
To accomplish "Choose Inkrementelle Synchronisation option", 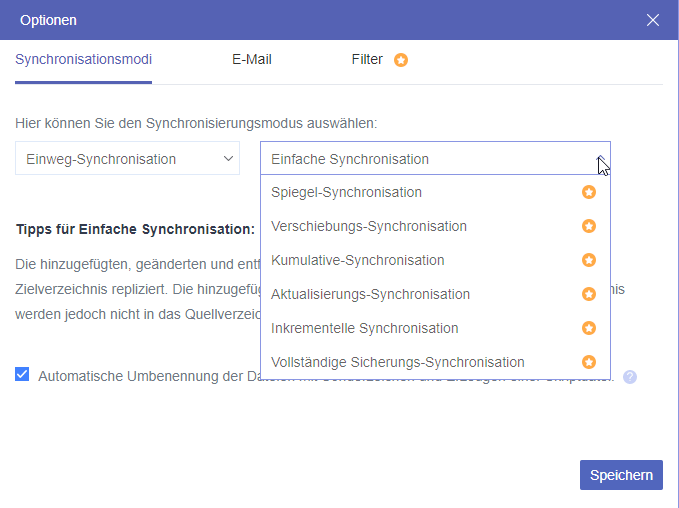I will point(364,328).
